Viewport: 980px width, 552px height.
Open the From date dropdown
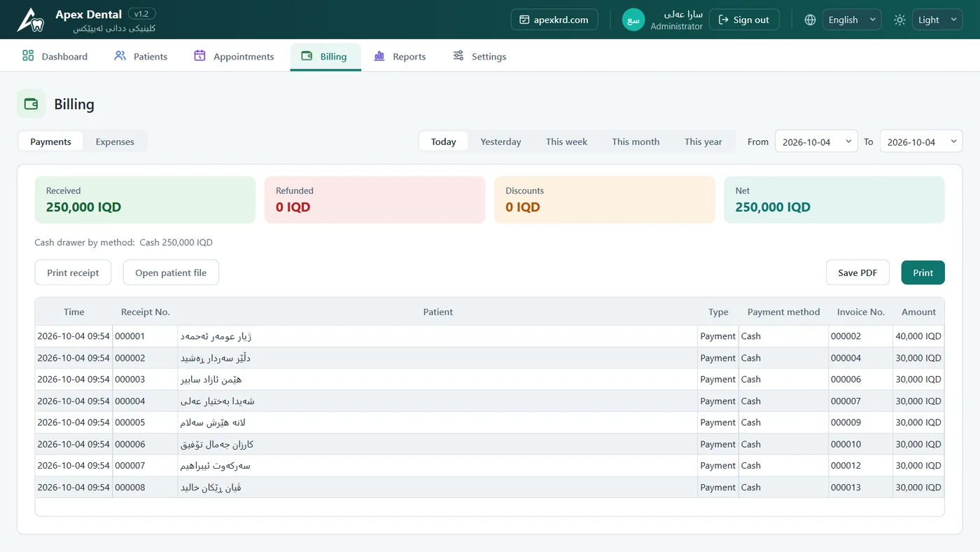816,142
